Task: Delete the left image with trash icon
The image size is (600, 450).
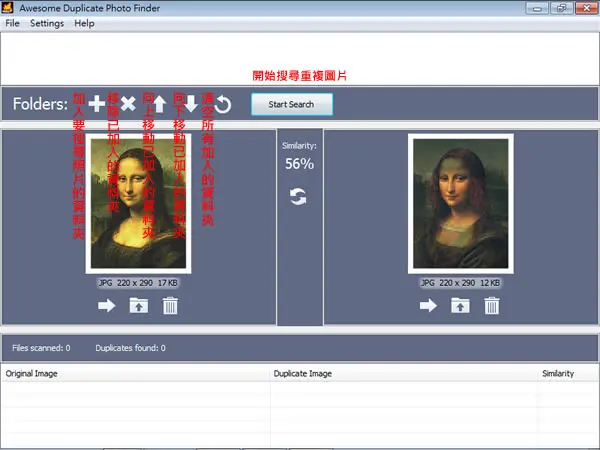Action: click(170, 305)
